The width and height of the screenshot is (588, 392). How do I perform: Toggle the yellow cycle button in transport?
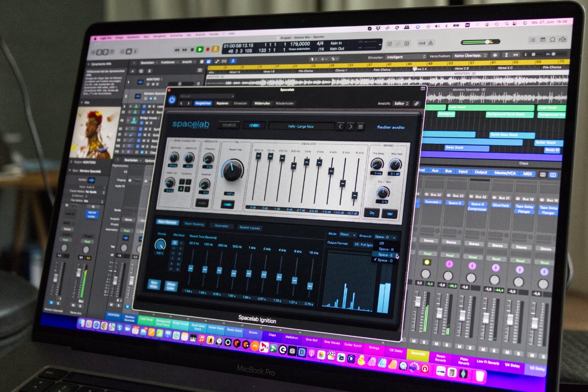215,50
